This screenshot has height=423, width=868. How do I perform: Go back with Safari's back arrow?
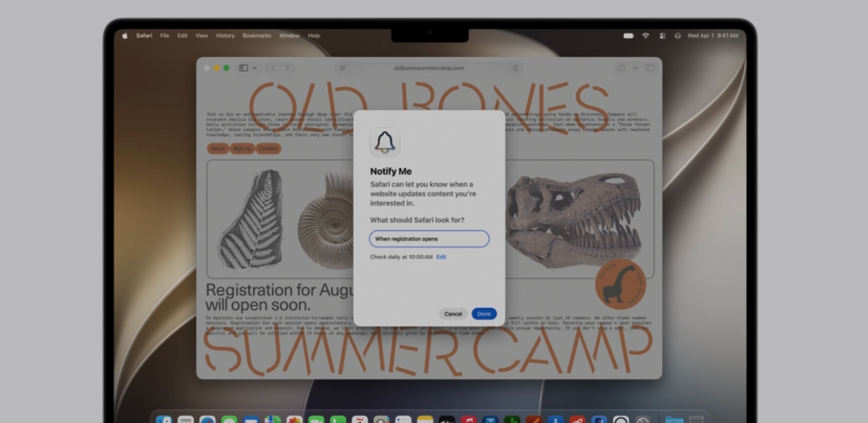pos(273,68)
